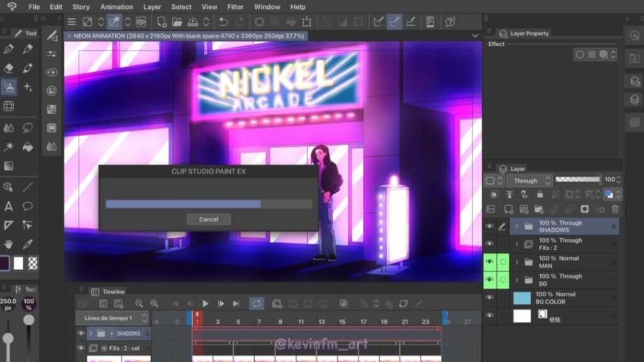Cancel the progress dialog
The image size is (644, 362).
pyautogui.click(x=208, y=219)
